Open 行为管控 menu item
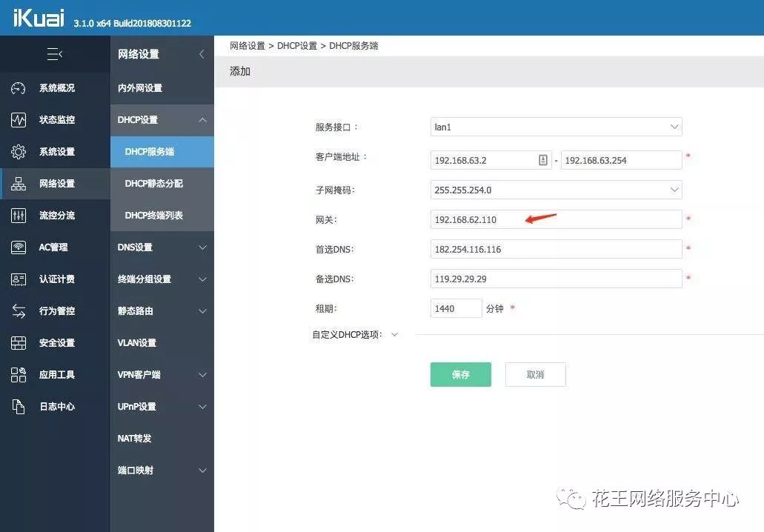Image resolution: width=764 pixels, height=532 pixels. (55, 310)
